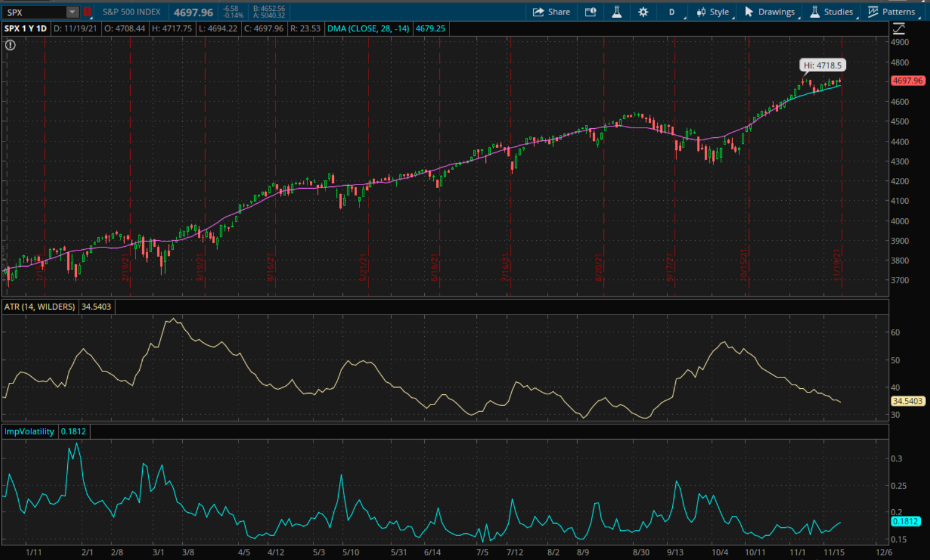The width and height of the screenshot is (930, 560).
Task: Click the ImpVolatility study label
Action: pos(29,431)
